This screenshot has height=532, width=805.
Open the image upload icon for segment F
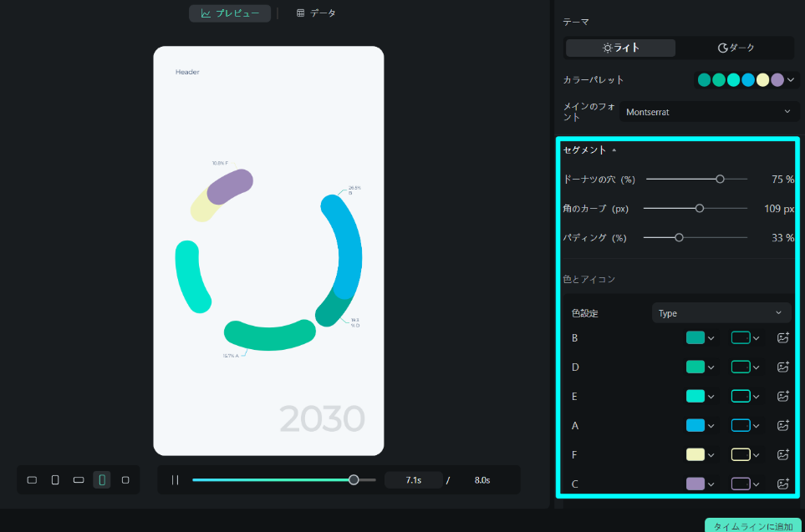click(782, 454)
